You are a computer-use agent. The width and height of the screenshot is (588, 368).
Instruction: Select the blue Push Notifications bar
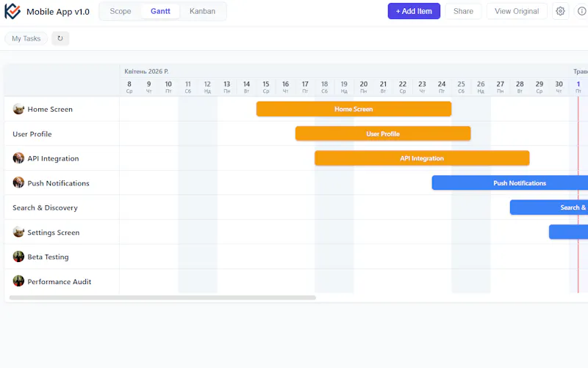[510, 183]
